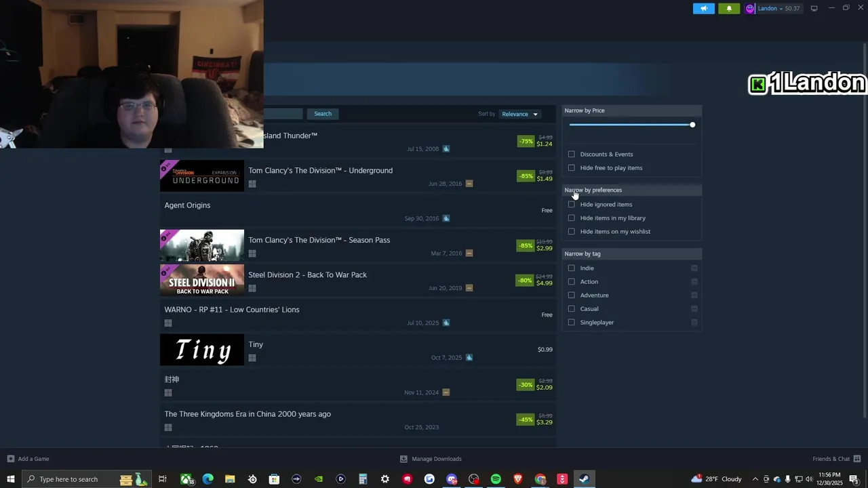
Task: Click the Manage Downloads icon
Action: tap(403, 459)
